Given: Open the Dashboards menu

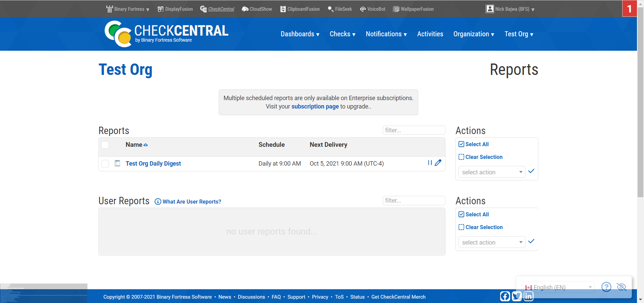Looking at the screenshot, I should [x=300, y=34].
